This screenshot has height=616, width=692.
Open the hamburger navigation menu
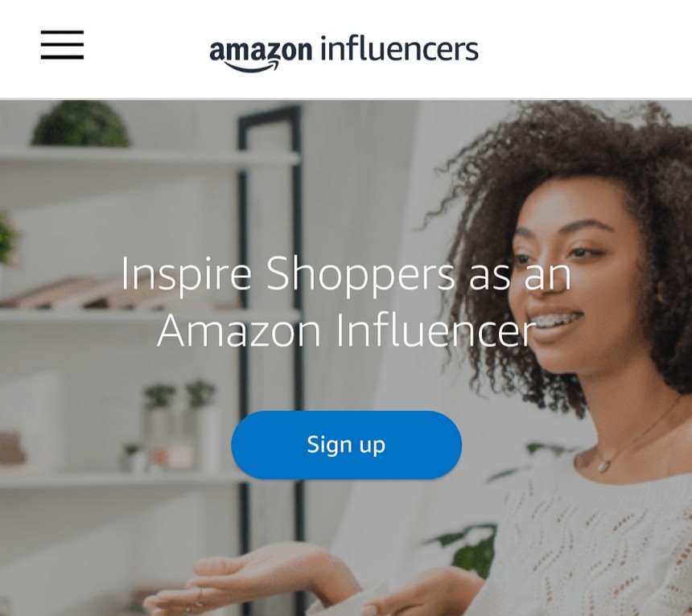coord(62,44)
